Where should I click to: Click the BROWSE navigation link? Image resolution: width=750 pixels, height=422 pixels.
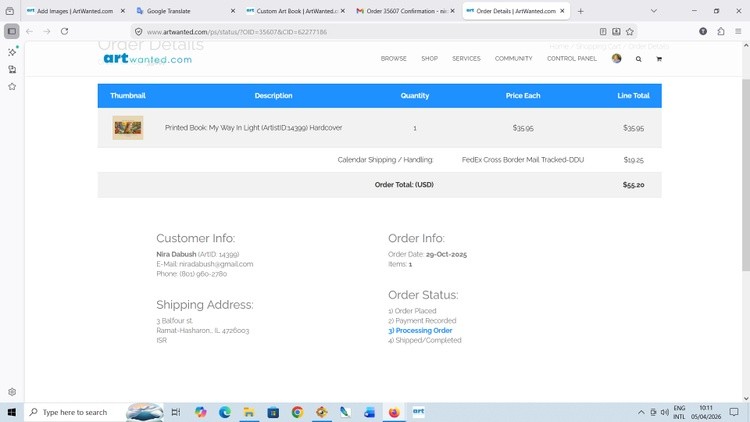tap(393, 59)
